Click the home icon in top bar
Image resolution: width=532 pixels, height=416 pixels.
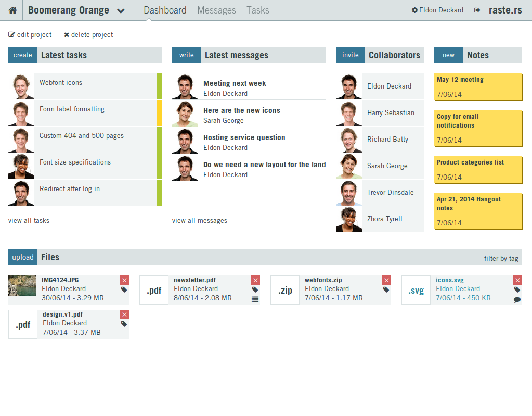point(12,10)
